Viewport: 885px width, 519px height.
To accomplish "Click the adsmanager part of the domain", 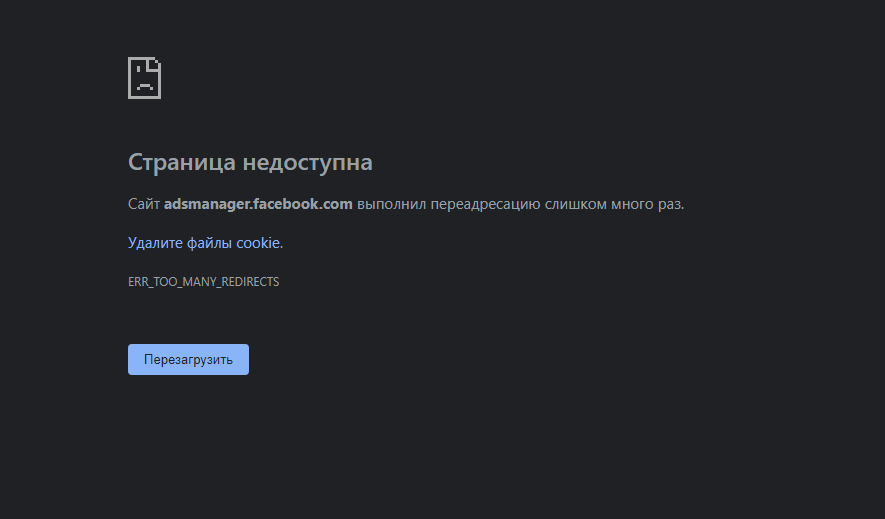I will click(x=205, y=204).
